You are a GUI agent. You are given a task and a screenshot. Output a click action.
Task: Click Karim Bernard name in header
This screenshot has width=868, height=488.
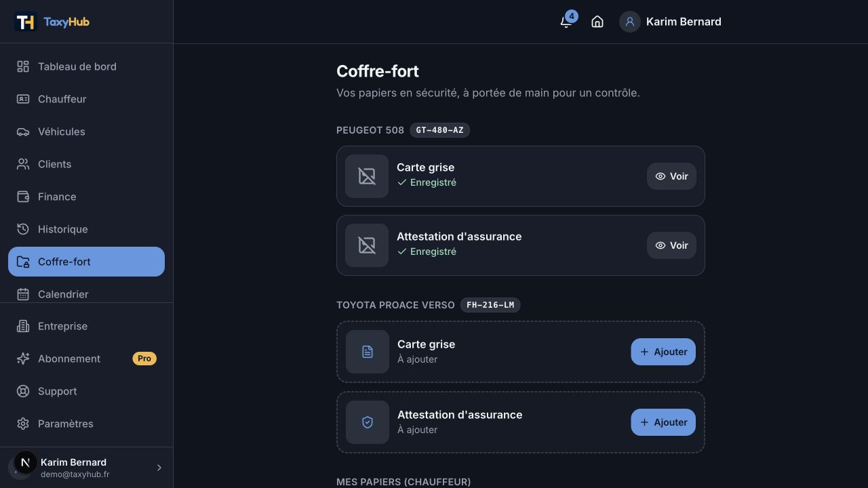tap(684, 22)
